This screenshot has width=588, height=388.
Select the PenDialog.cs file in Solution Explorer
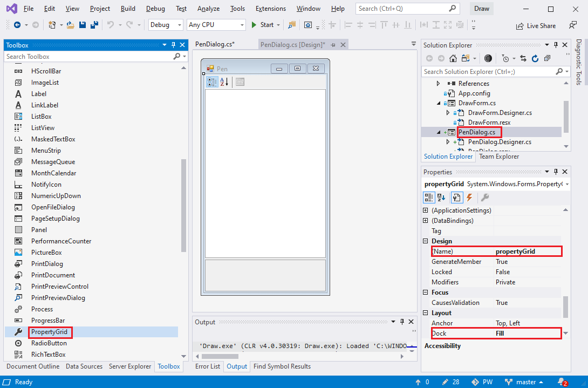coord(477,132)
